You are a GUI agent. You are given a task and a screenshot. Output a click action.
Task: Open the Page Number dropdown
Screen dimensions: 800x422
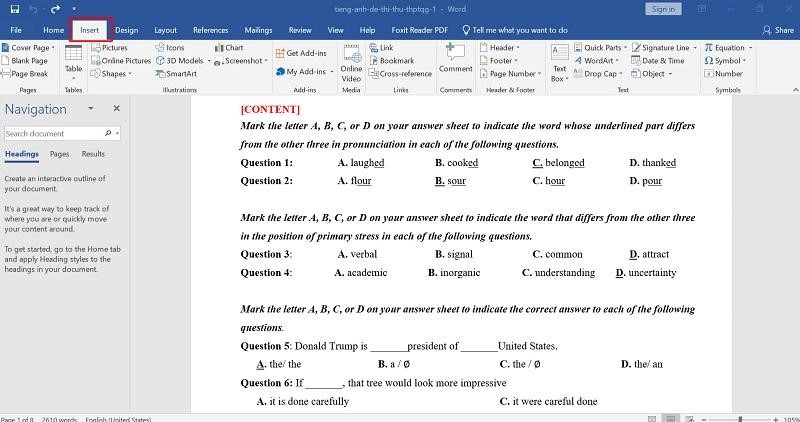pos(510,73)
